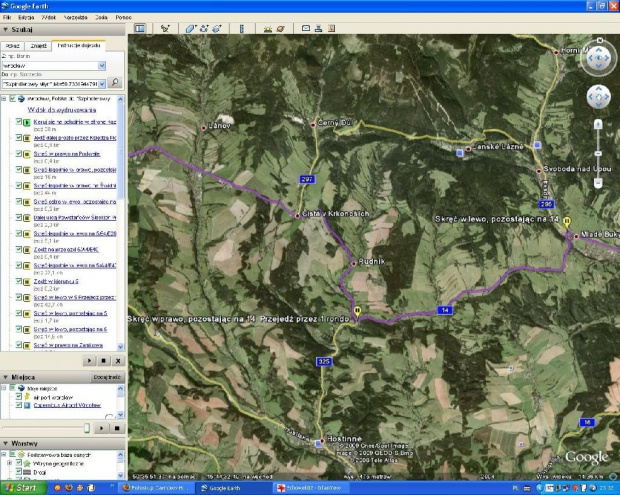
Task: Play the Places tour below Miejsca
Action: [102, 428]
